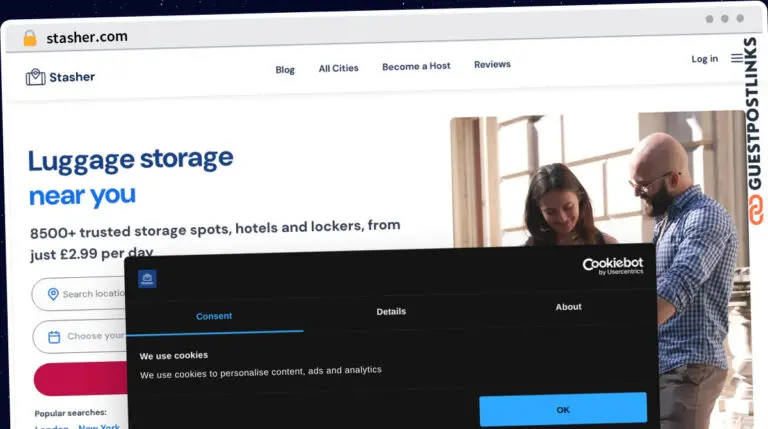Viewport: 768px width, 429px height.
Task: Switch to the Details tab
Action: click(x=391, y=311)
